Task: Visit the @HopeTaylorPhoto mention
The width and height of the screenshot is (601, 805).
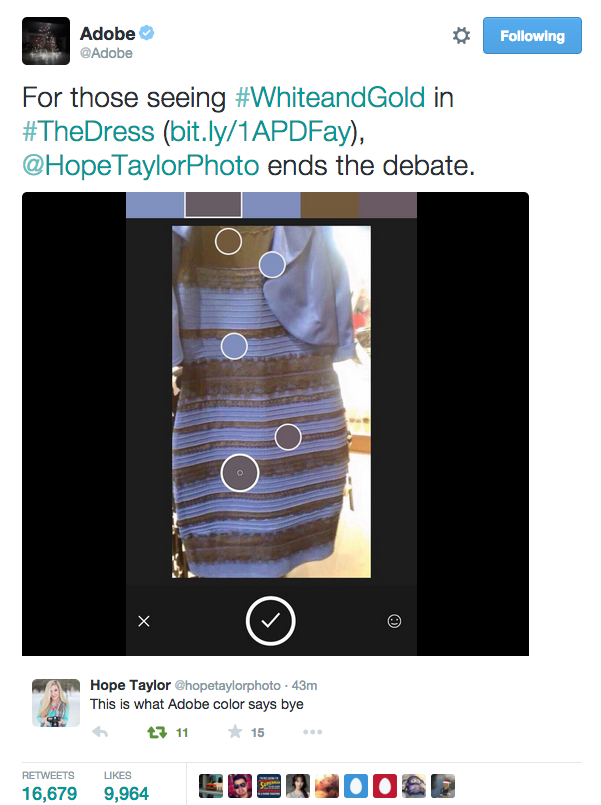Action: pyautogui.click(x=141, y=166)
